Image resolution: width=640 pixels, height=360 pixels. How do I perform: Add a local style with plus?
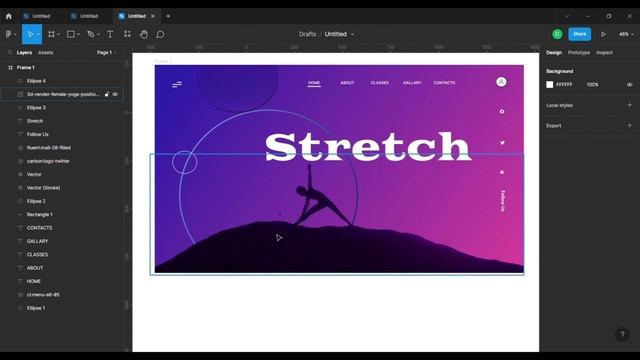[x=629, y=105]
